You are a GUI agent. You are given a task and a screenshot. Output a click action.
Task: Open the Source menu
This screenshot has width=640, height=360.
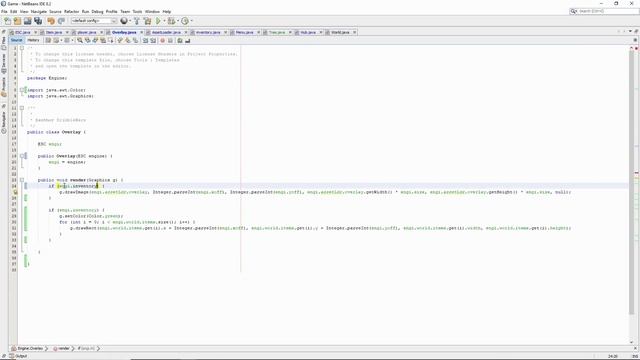(x=55, y=11)
